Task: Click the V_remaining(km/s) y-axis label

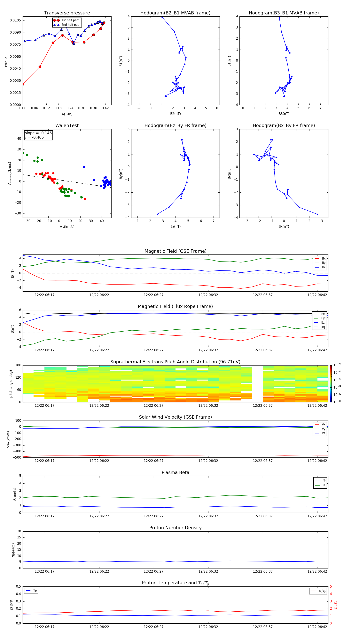Action: click(10, 173)
